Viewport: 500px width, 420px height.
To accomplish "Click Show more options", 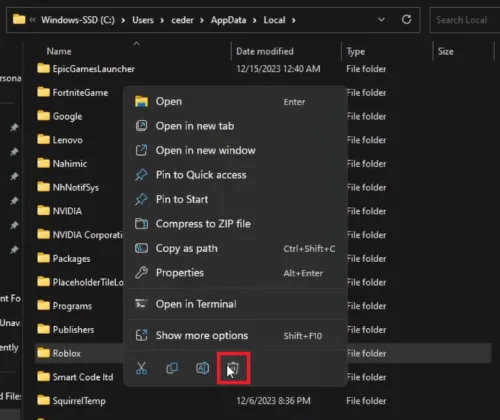I will [235, 335].
